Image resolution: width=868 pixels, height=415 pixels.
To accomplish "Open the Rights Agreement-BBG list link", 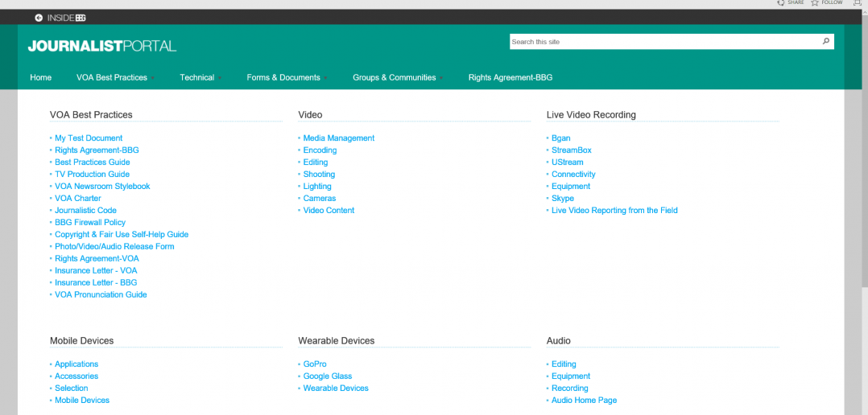I will [97, 150].
